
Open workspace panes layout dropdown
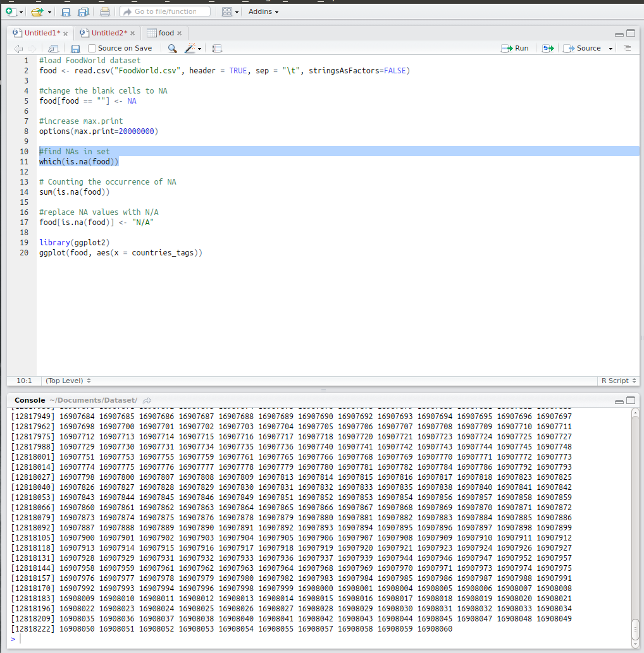(230, 11)
